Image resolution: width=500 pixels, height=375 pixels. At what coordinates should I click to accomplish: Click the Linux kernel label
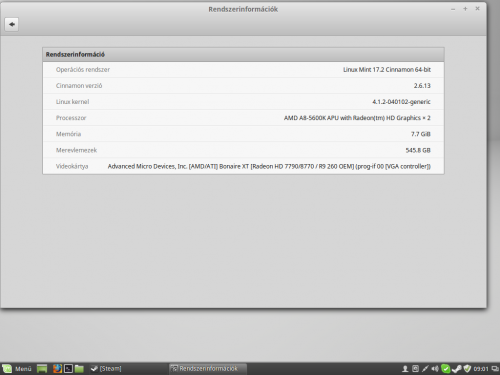(72, 102)
